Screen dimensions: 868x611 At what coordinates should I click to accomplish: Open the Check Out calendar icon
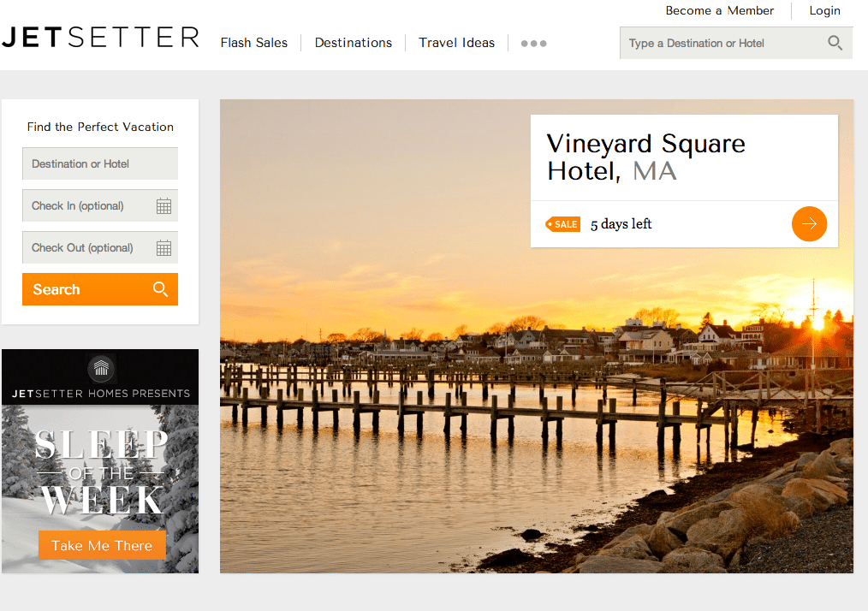163,248
